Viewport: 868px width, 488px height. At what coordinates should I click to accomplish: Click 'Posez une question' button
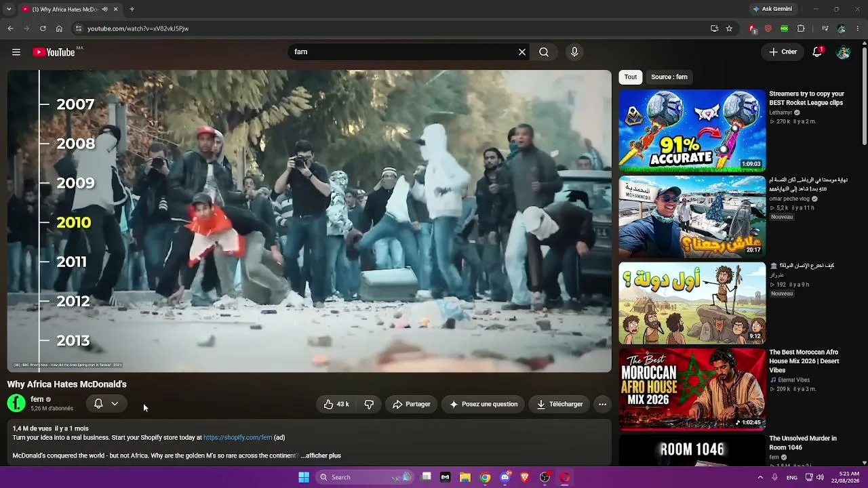483,404
